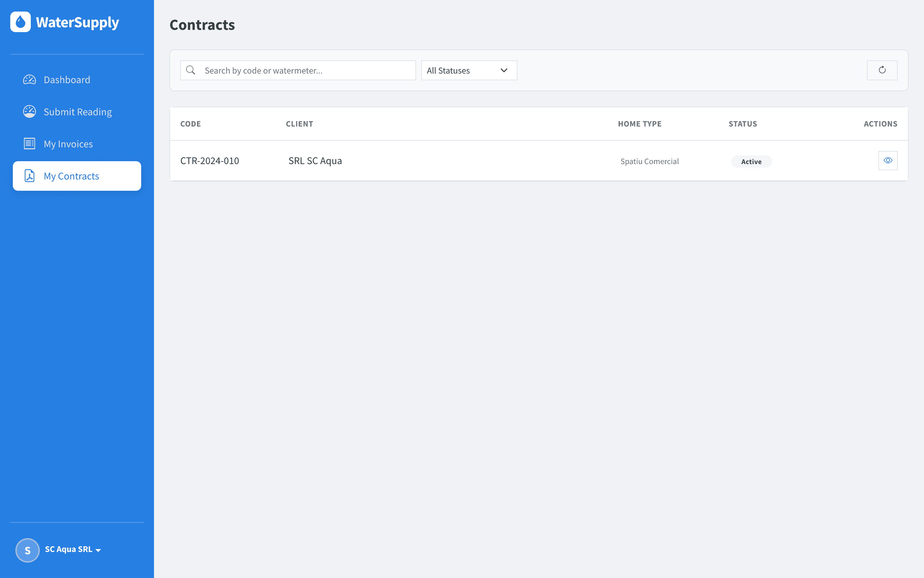924x578 pixels.
Task: Click the Contracts page heading
Action: point(202,25)
